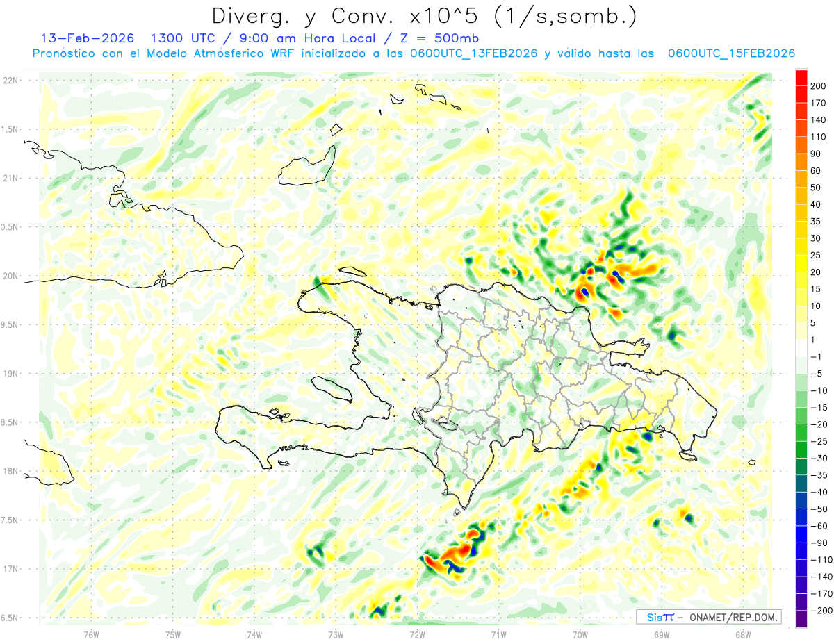This screenshot has width=834, height=644.
Task: Select the "75W" longitude label
Action: pyautogui.click(x=173, y=634)
